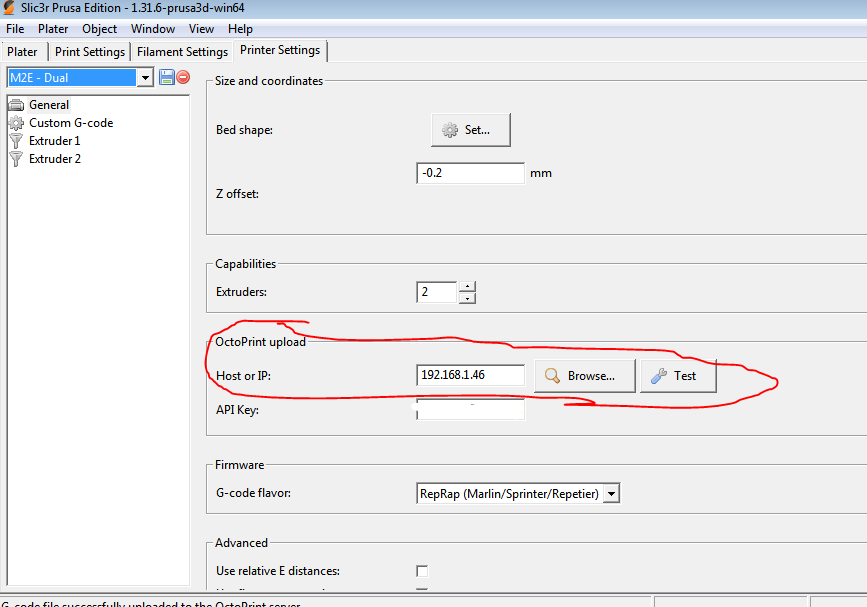Increase the extruders count with up arrow
This screenshot has width=867, height=607.
pos(467,287)
